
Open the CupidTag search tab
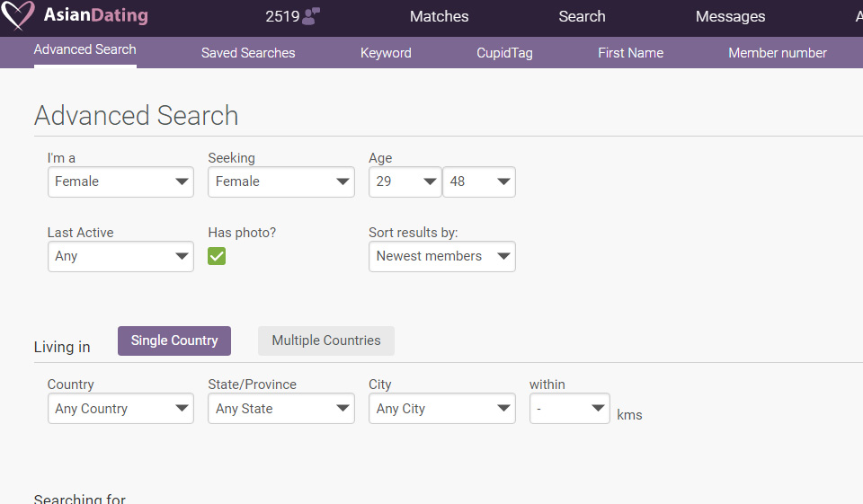[x=504, y=53]
